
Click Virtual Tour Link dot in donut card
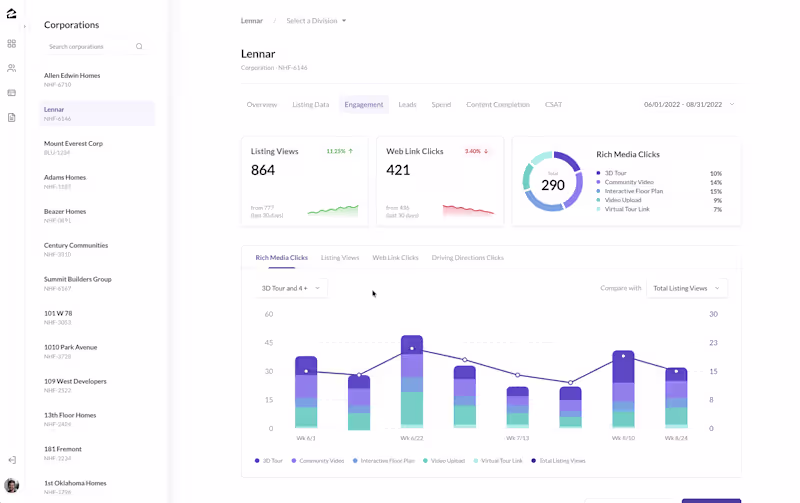click(598, 209)
